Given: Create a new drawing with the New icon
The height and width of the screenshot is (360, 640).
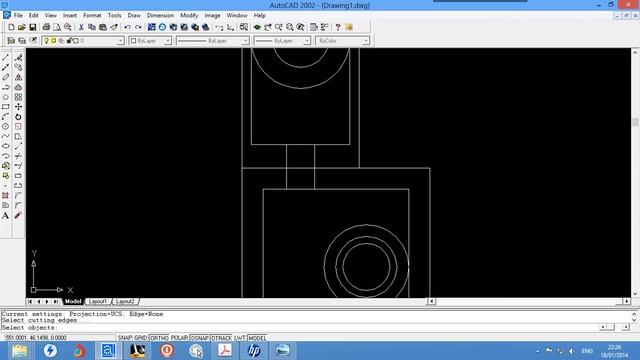Looking at the screenshot, I should coord(11,27).
